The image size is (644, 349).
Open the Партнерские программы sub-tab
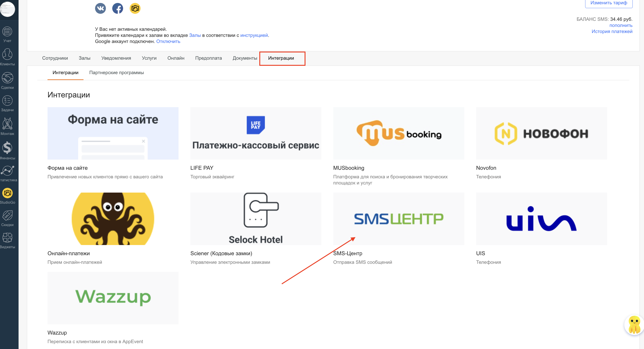point(117,73)
